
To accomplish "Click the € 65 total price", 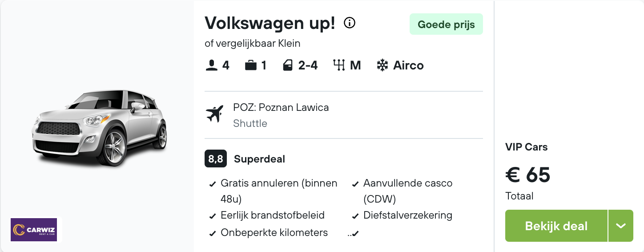I will pyautogui.click(x=528, y=175).
